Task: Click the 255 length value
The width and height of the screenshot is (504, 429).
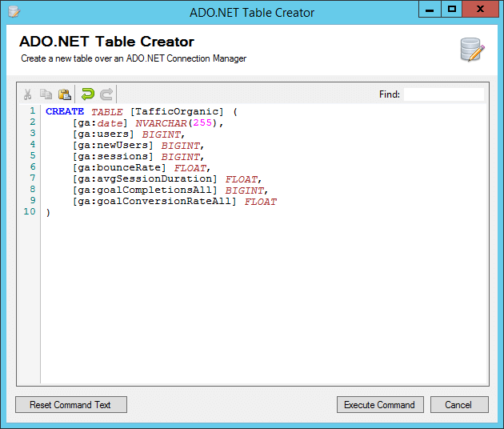Action: coord(202,122)
